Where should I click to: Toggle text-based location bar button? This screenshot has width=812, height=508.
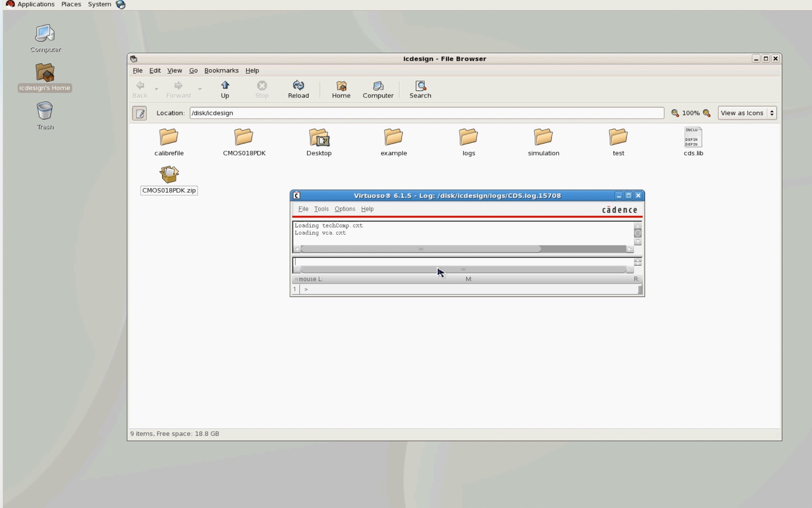click(140, 113)
